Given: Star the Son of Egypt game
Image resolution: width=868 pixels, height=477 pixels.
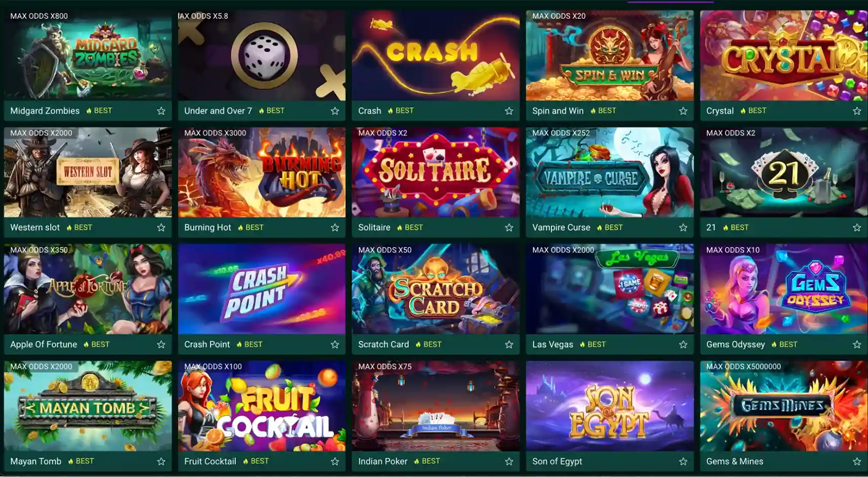Looking at the screenshot, I should (x=683, y=461).
